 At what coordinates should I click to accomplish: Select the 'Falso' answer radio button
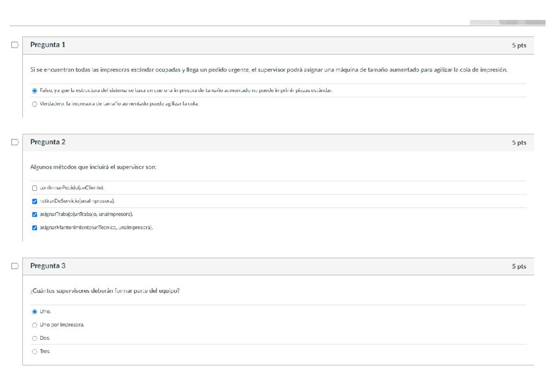[35, 91]
